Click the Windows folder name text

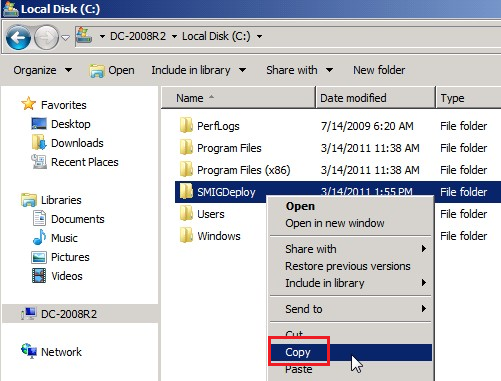tap(219, 236)
